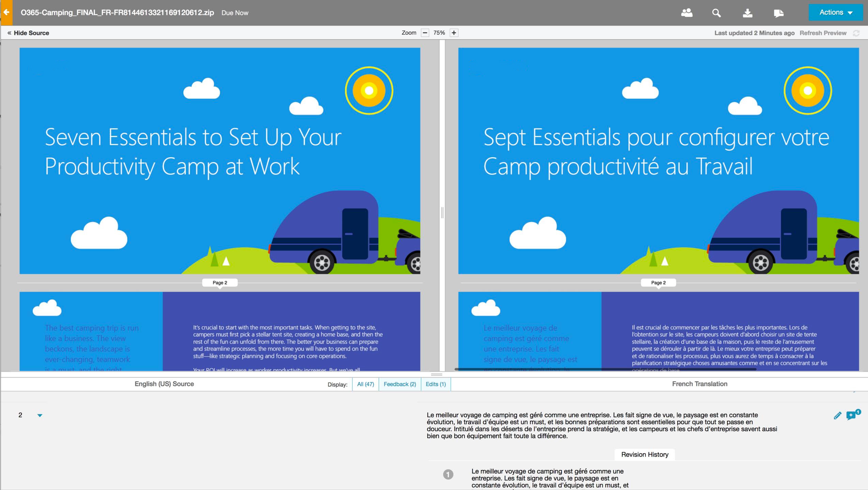Click the Revision History label

coord(645,455)
